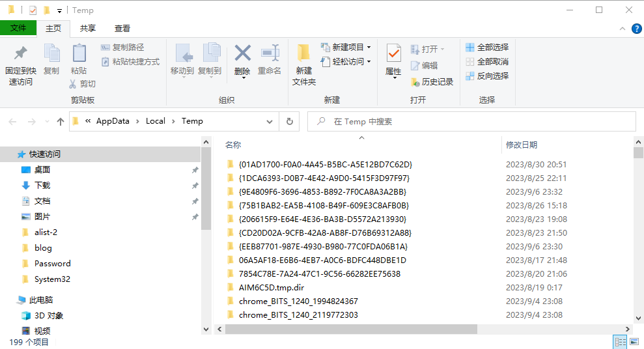Image resolution: width=644 pixels, height=349 pixels.
Task: Click the 复制 copy icon in ribbon
Action: [51, 53]
